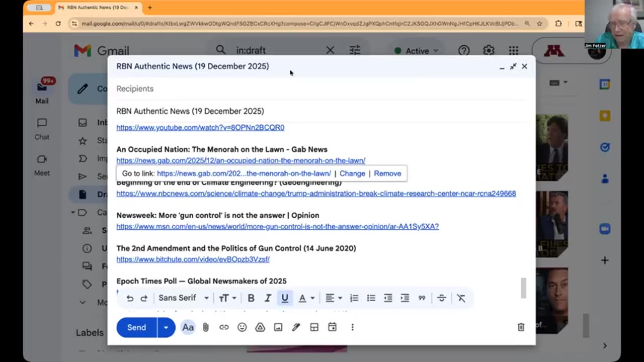Insert a link with the chain icon

[x=224, y=327]
